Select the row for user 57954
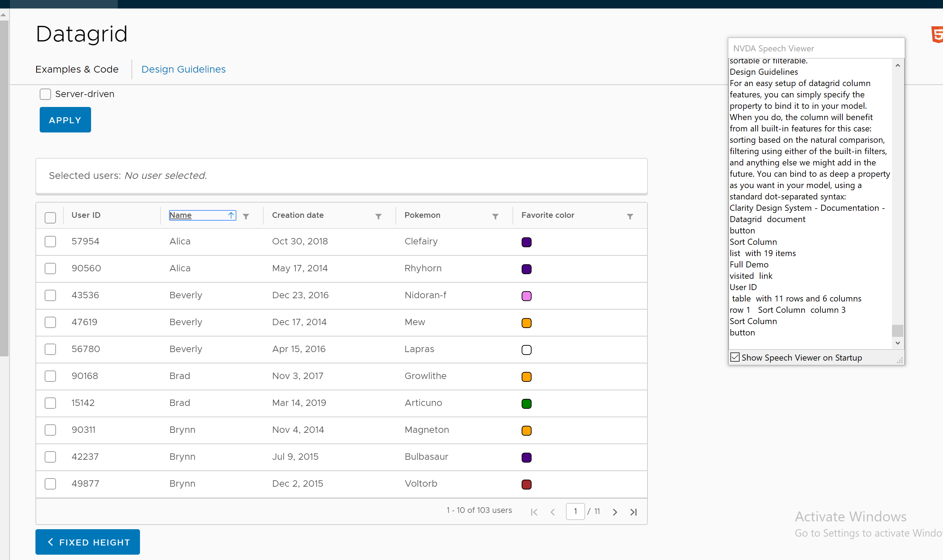The height and width of the screenshot is (560, 943). (x=50, y=242)
